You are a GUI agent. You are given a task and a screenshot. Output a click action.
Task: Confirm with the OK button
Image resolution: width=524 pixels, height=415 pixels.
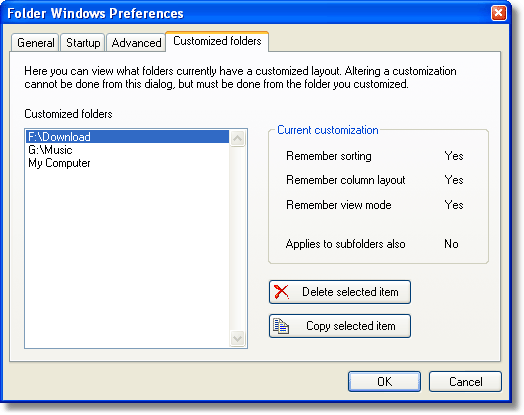tap(384, 381)
